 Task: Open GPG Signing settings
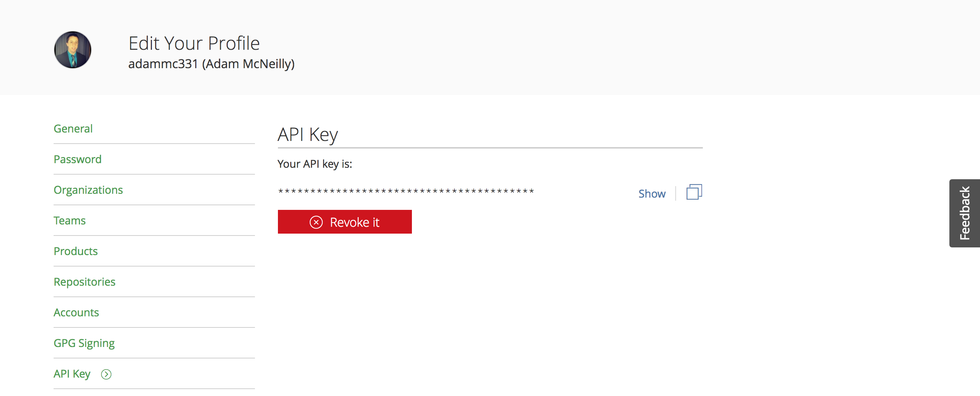pos(84,343)
